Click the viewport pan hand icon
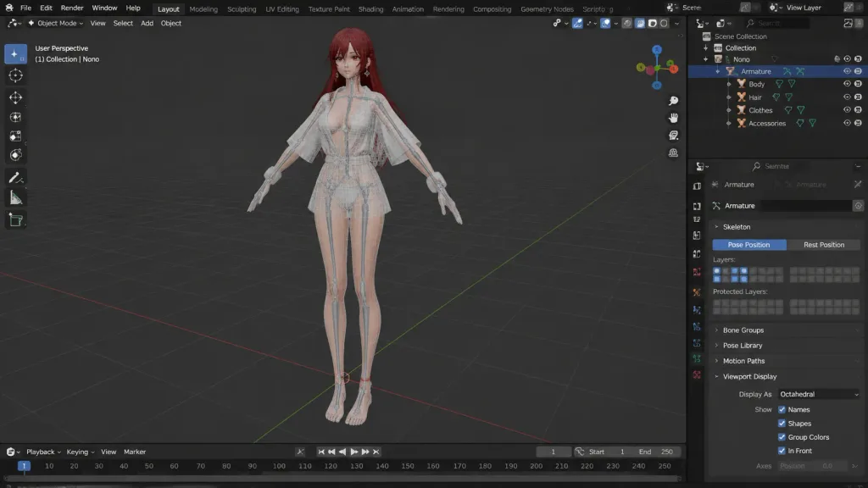 [x=673, y=118]
